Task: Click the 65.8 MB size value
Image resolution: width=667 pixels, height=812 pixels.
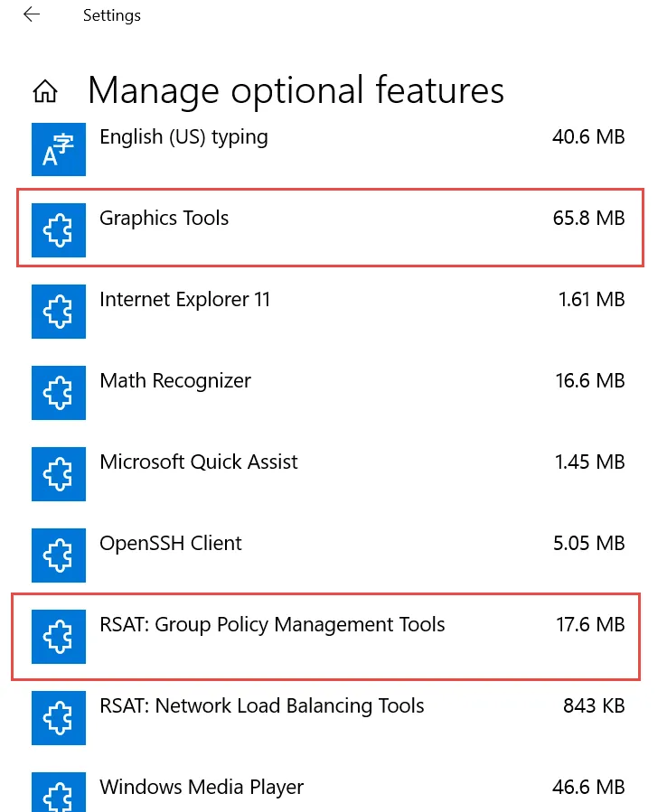Action: (588, 218)
